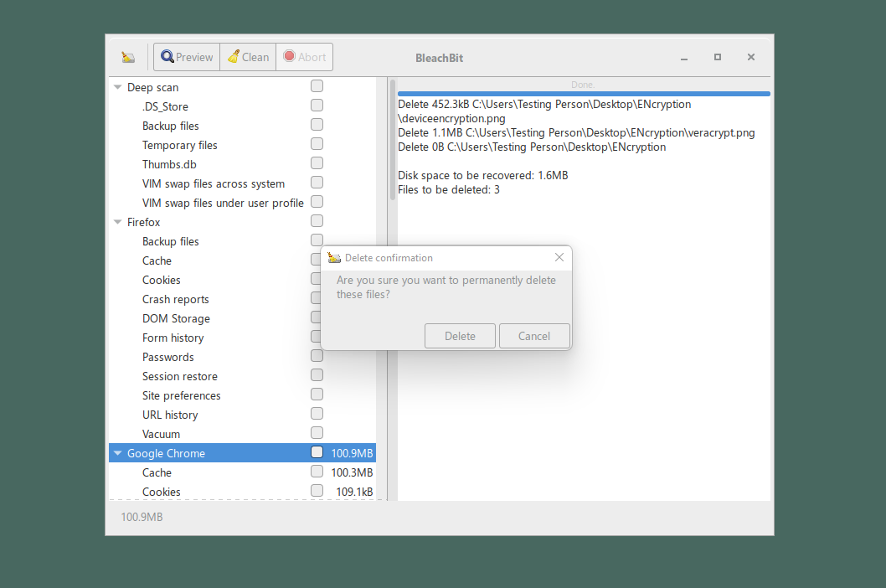
Task: Select VIM swap files across system
Action: (x=242, y=183)
